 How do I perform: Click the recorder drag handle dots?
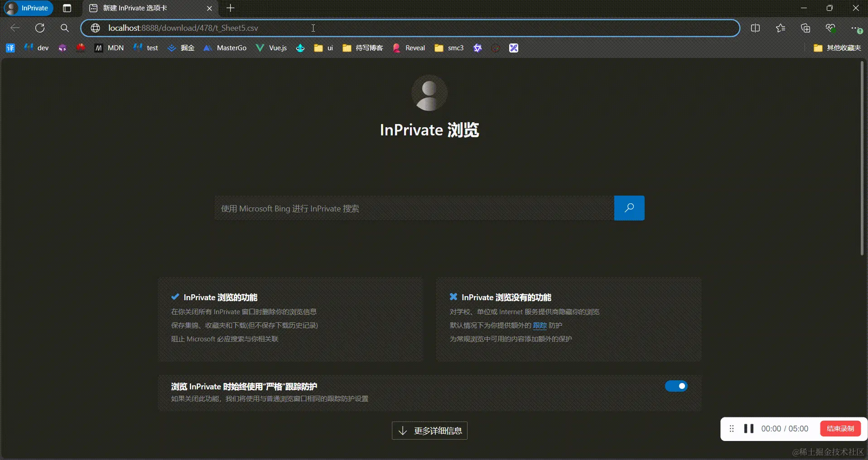(x=732, y=429)
